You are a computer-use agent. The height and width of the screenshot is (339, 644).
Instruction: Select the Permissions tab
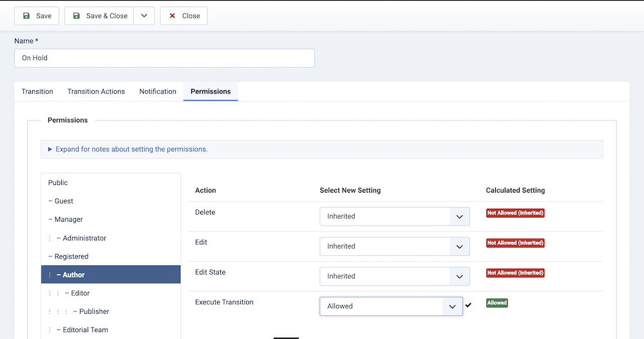pos(211,92)
